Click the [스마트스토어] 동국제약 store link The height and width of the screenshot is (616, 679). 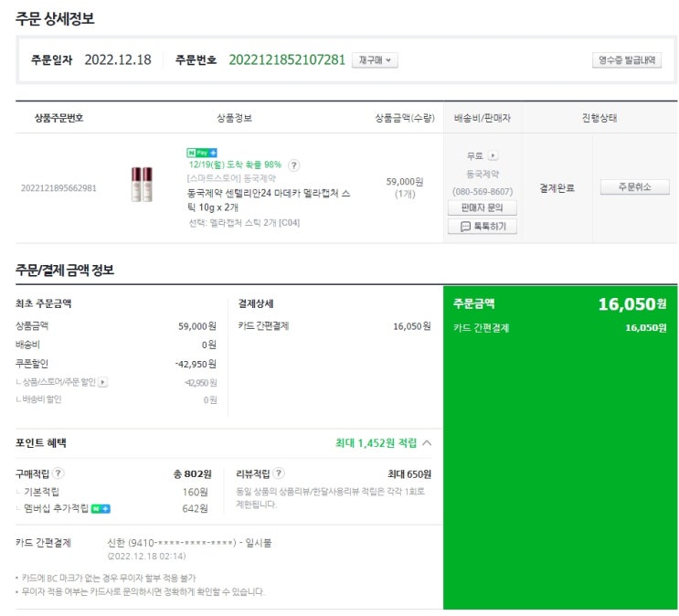coord(230,179)
